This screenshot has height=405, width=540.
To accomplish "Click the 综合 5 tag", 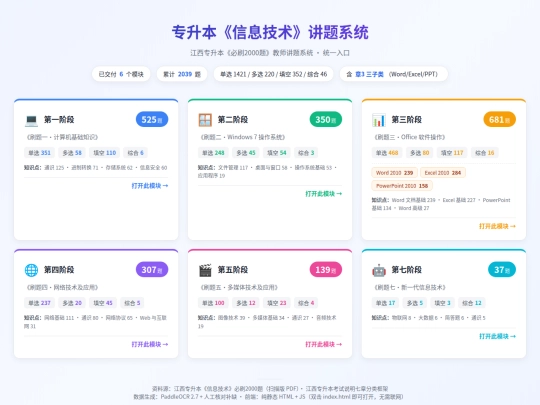I will 132,303.
